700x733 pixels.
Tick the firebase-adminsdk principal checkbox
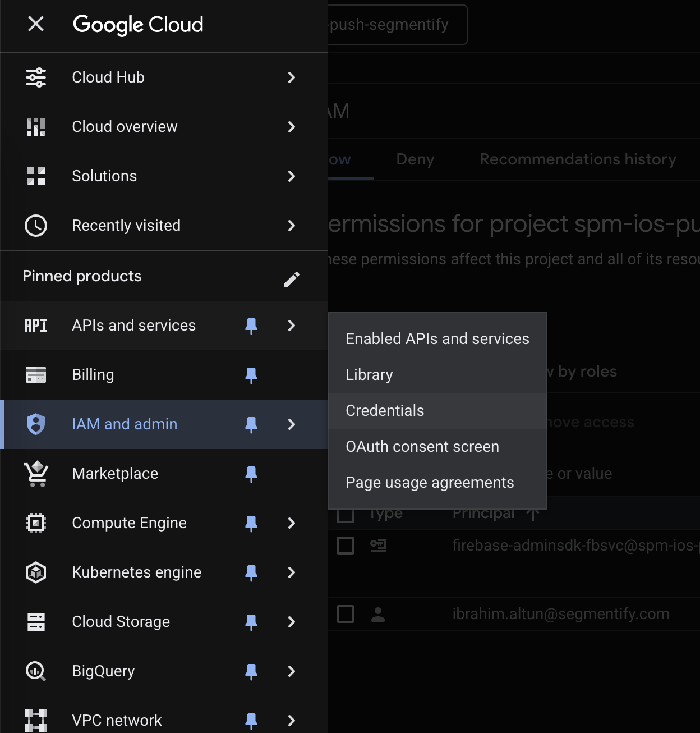pos(346,545)
